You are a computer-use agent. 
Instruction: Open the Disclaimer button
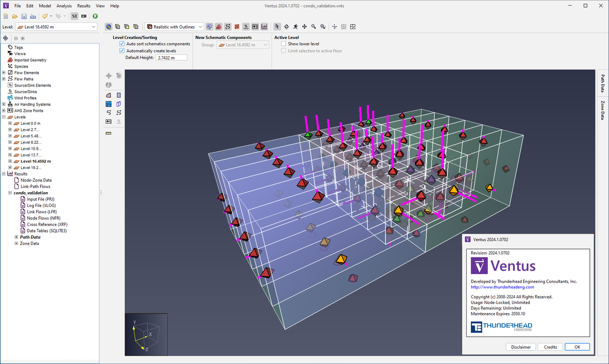click(521, 347)
